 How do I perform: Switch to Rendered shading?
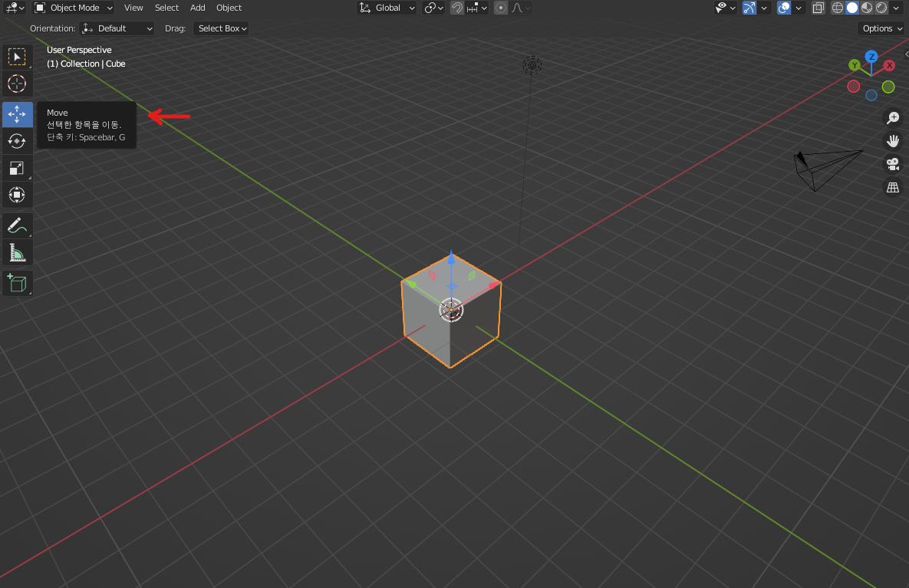click(881, 8)
